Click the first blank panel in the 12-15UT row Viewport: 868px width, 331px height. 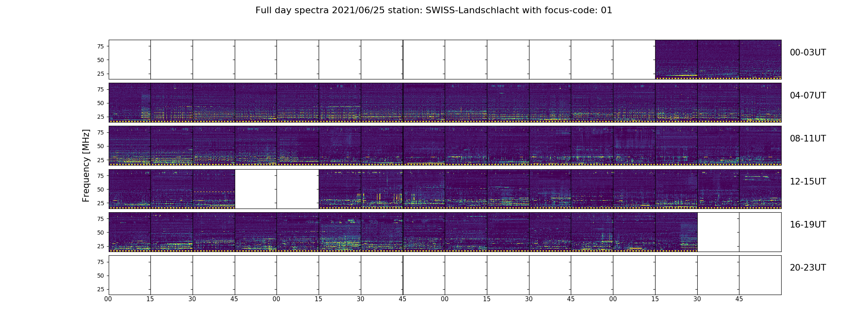tap(256, 189)
